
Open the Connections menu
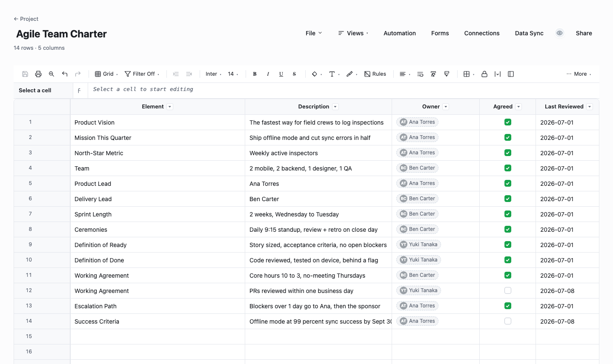tap(482, 33)
